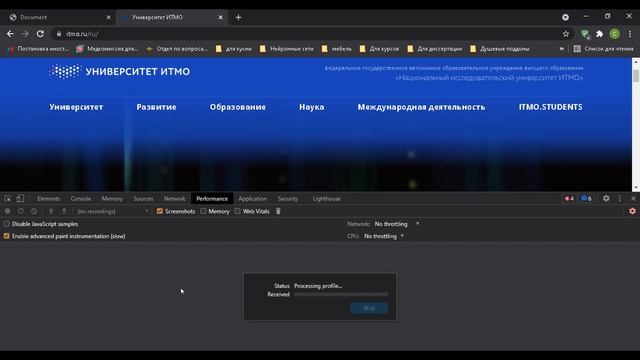Open the Наука navigation link
The height and width of the screenshot is (360, 640).
(311, 107)
